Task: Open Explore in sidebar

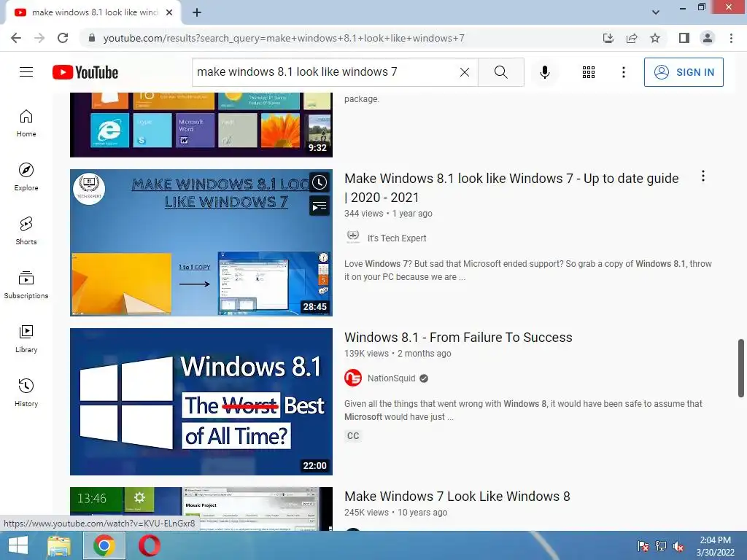Action: [x=26, y=176]
